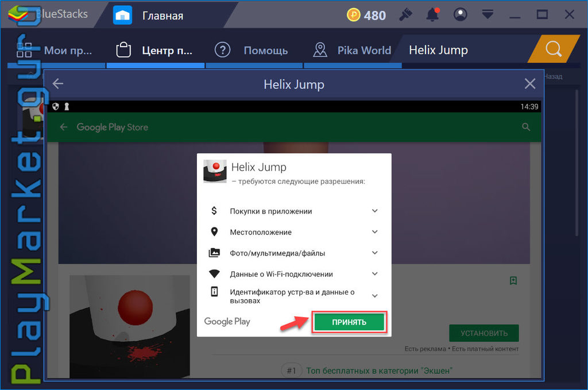This screenshot has width=588, height=390.
Task: Open the user account icon
Action: point(461,14)
